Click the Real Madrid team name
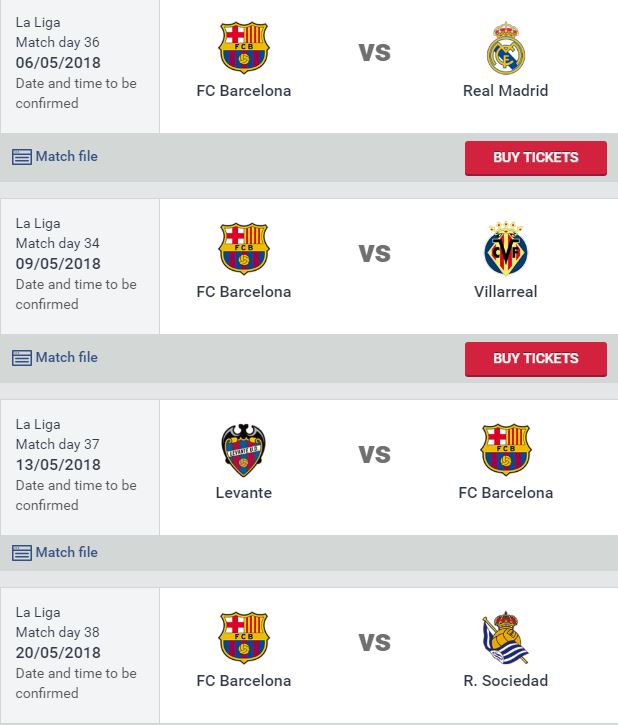The width and height of the screenshot is (618, 725). (505, 91)
